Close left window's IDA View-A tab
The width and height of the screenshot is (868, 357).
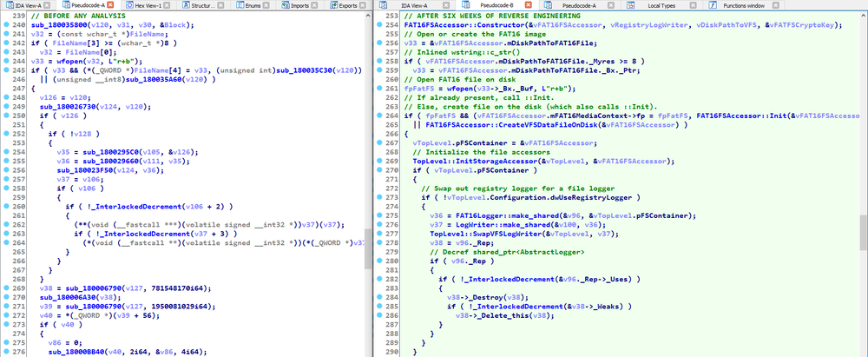point(47,5)
